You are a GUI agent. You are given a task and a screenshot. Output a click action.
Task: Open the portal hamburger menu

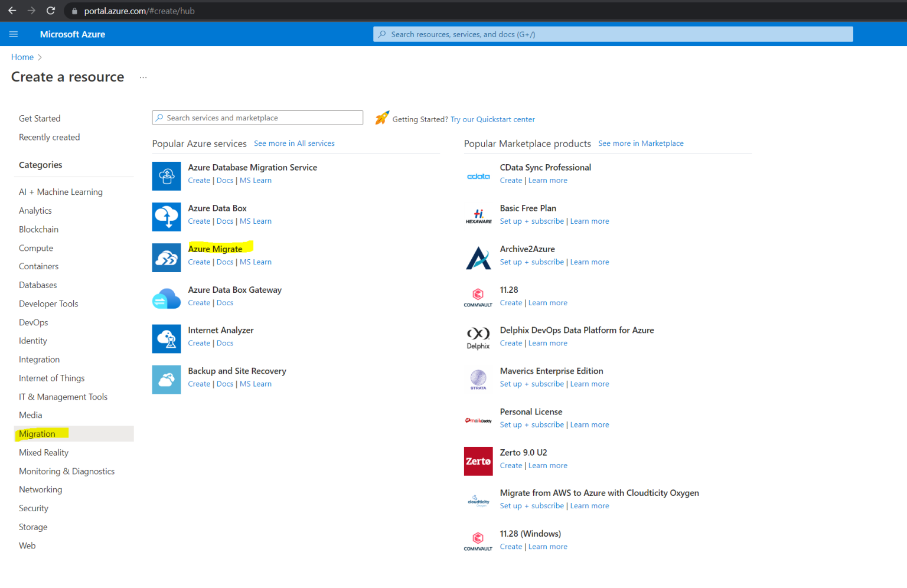[13, 34]
